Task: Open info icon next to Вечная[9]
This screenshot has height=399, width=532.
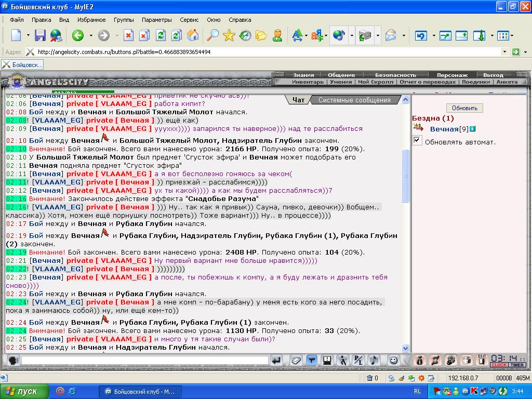Action: (472, 129)
